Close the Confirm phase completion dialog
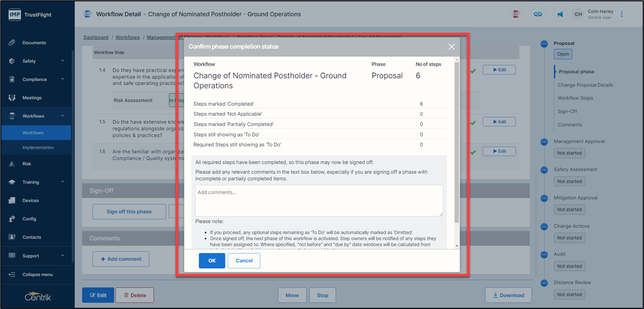Screen dimensions: 644x309 (x=451, y=47)
